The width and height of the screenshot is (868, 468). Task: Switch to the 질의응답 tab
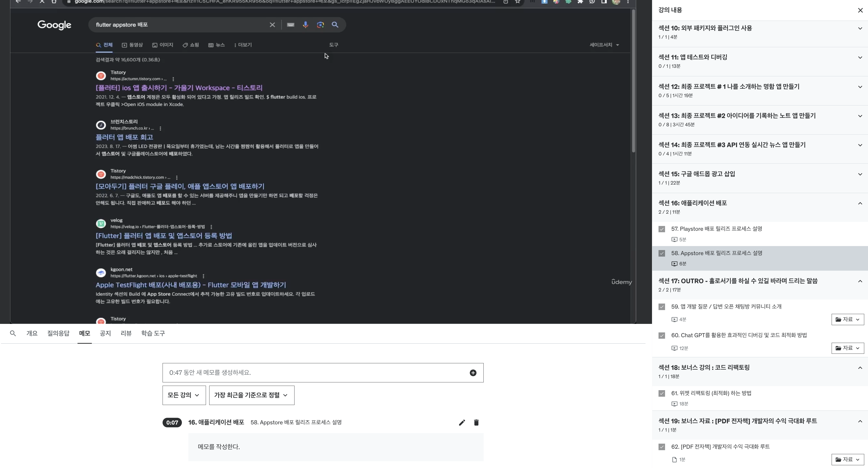coord(58,333)
